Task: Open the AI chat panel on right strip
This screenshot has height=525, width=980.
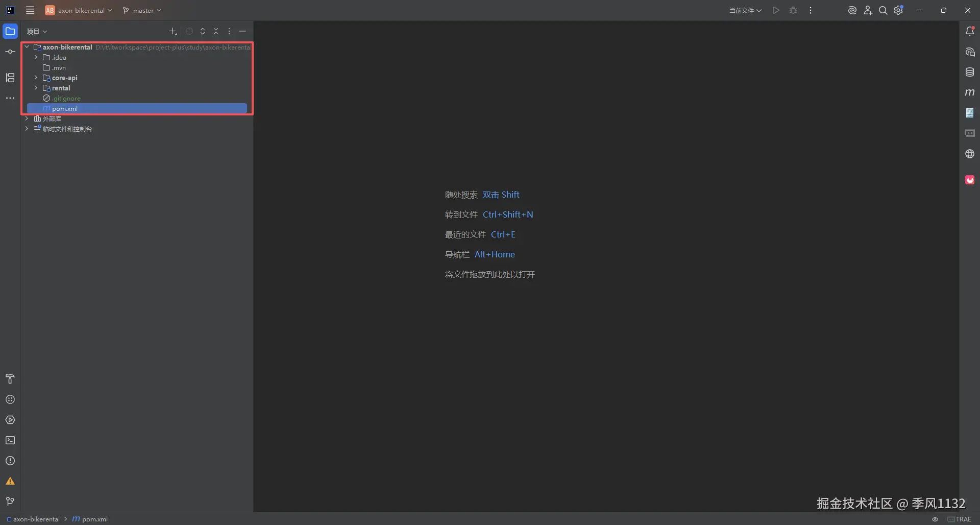Action: [970, 52]
